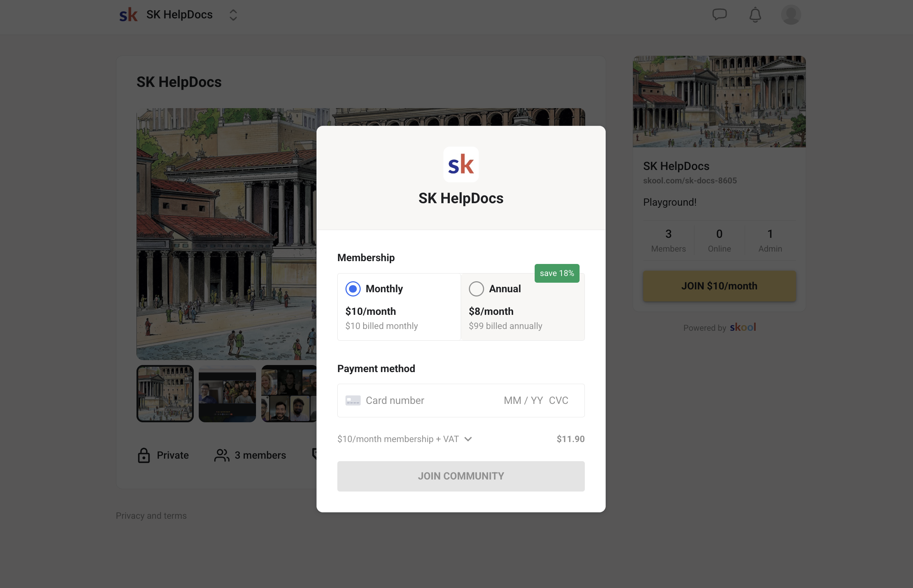Click the save 18% badge
Viewport: 913px width, 588px height.
click(x=557, y=274)
